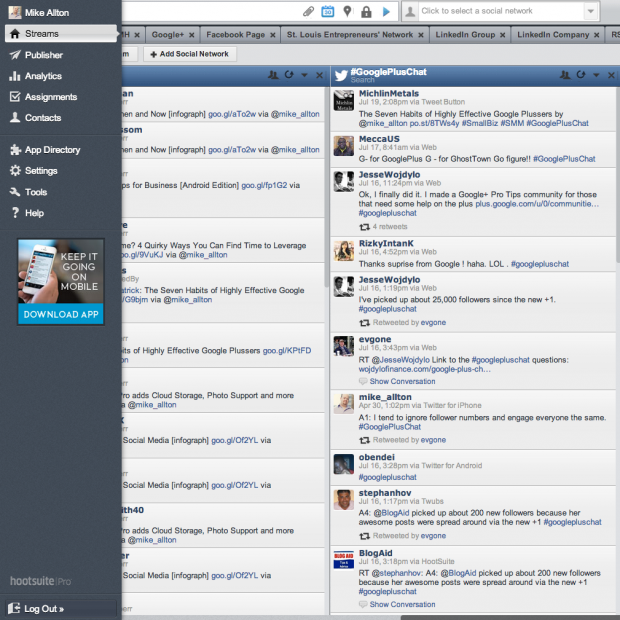Click the #SmallBiz hashtag
This screenshot has height=620, width=620.
(480, 123)
